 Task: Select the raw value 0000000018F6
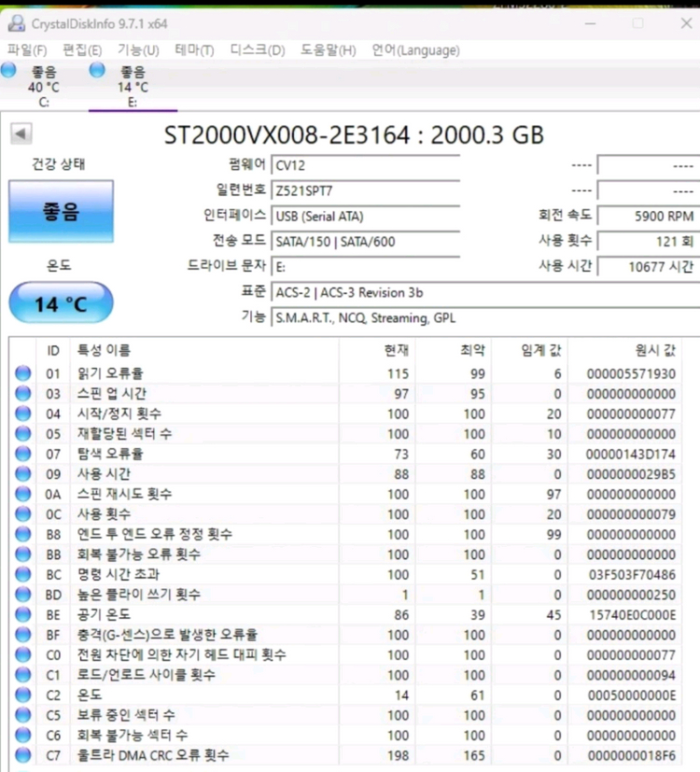click(632, 755)
